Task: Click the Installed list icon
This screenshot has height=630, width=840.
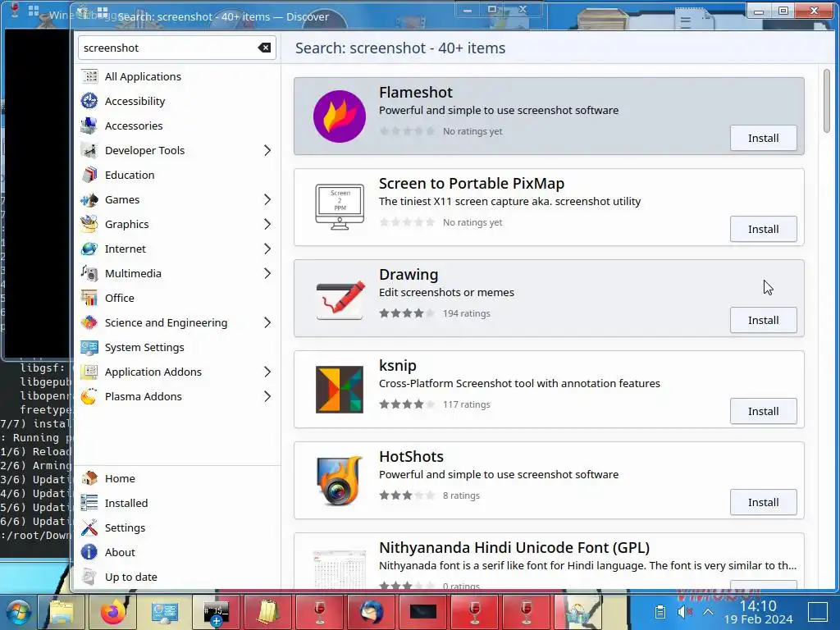Action: click(89, 503)
